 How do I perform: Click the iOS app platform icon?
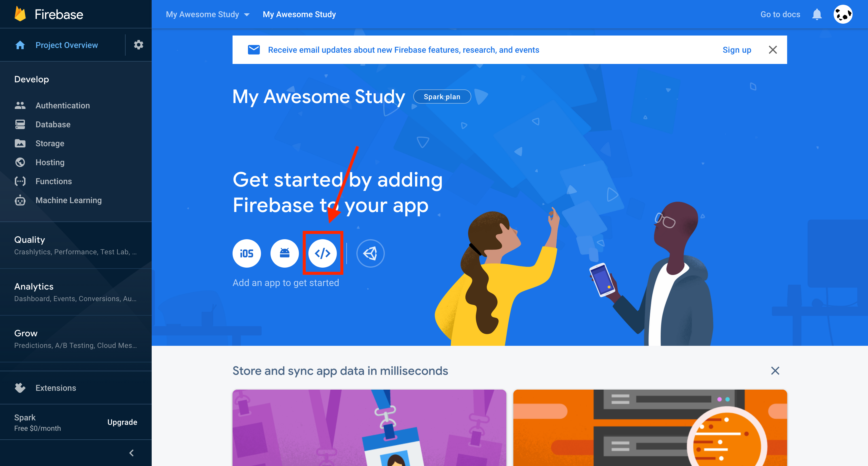(246, 253)
